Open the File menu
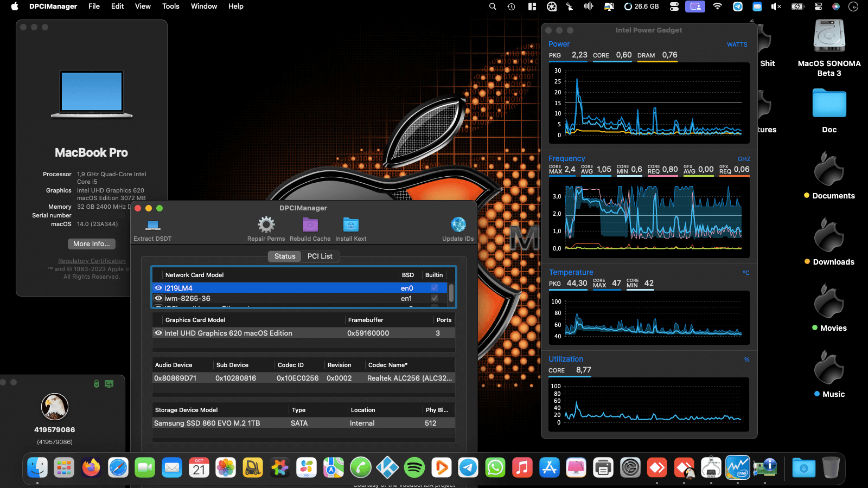The image size is (868, 488). click(x=94, y=7)
